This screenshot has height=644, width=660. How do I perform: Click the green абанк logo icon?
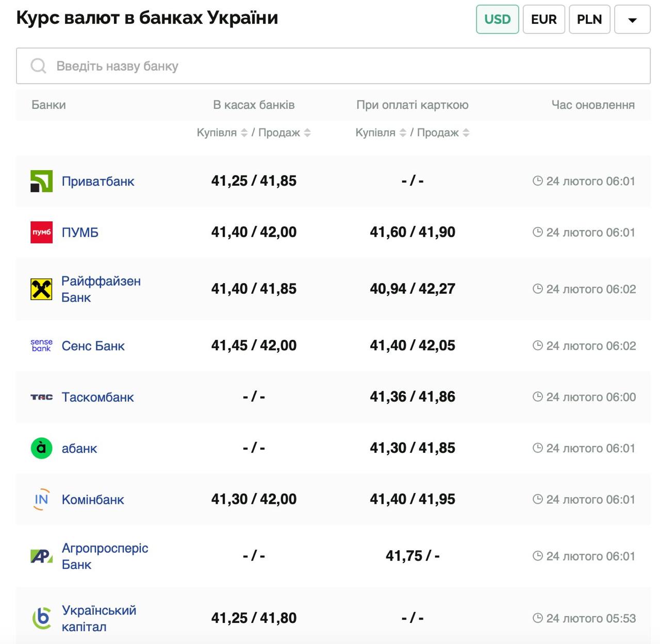(x=41, y=448)
